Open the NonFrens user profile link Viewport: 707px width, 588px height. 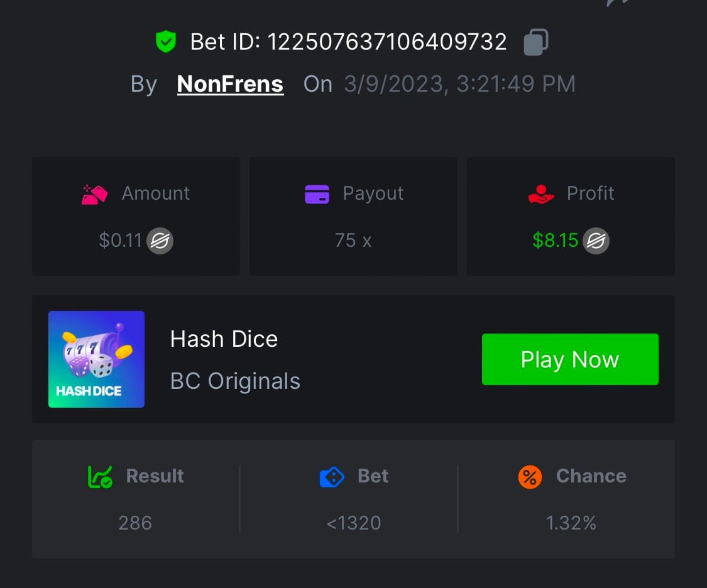point(230,84)
